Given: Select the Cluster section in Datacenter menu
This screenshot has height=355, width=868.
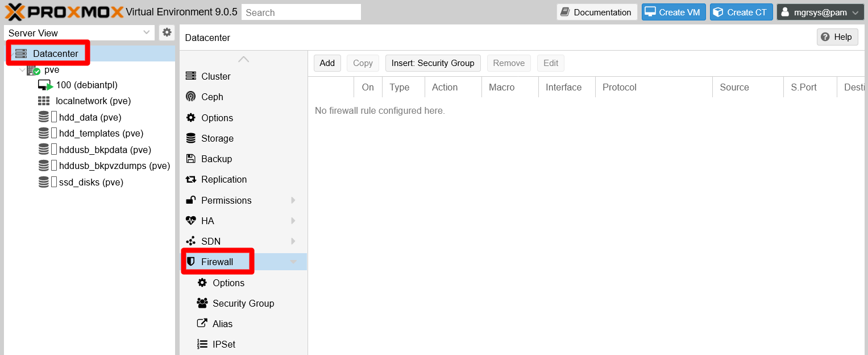Looking at the screenshot, I should tap(217, 76).
